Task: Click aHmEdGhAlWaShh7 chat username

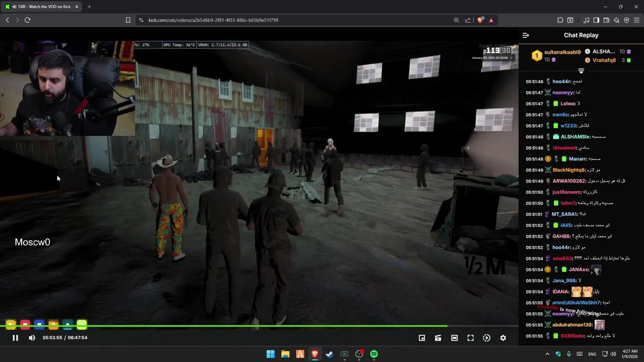Action: pos(576,303)
